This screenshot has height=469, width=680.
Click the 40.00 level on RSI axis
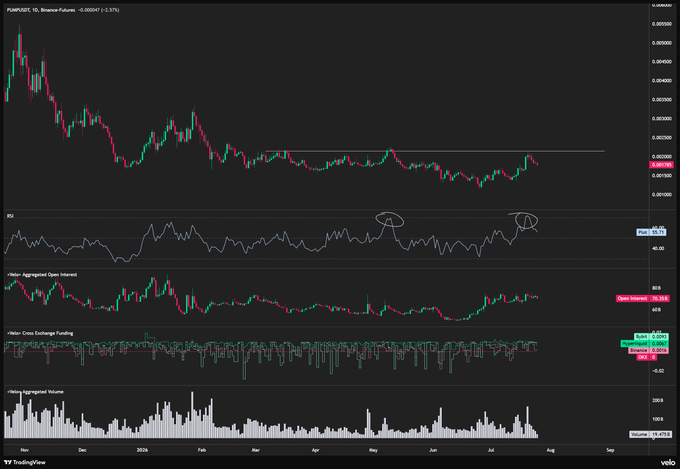(658, 249)
